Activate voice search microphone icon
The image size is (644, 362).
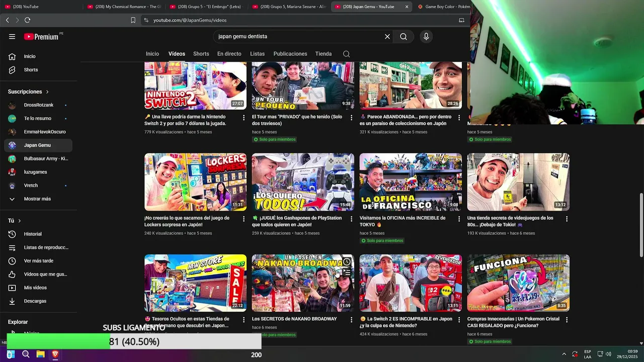[426, 37]
